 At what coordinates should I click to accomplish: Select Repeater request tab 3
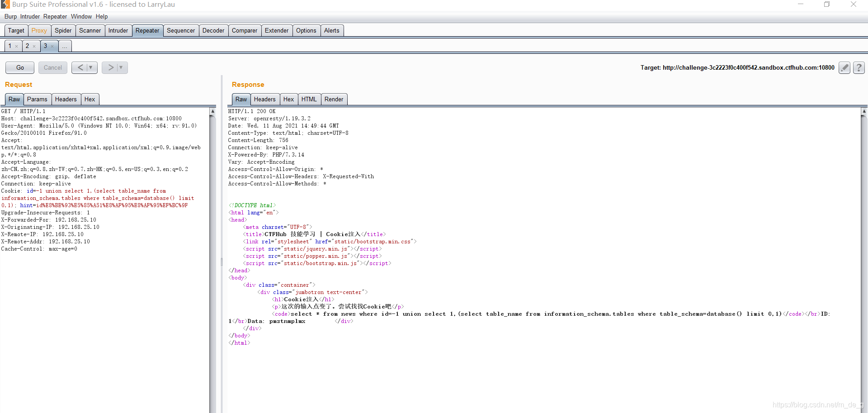point(45,46)
